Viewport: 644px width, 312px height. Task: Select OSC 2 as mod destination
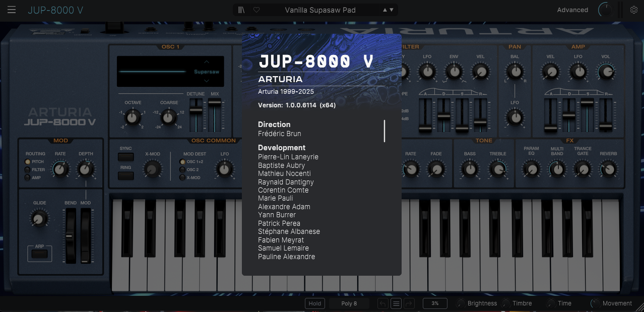tap(182, 170)
